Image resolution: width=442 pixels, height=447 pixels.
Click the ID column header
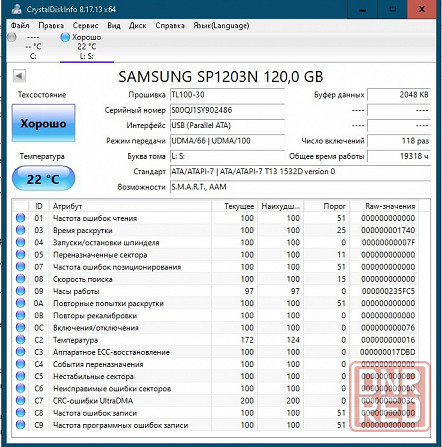coord(39,206)
